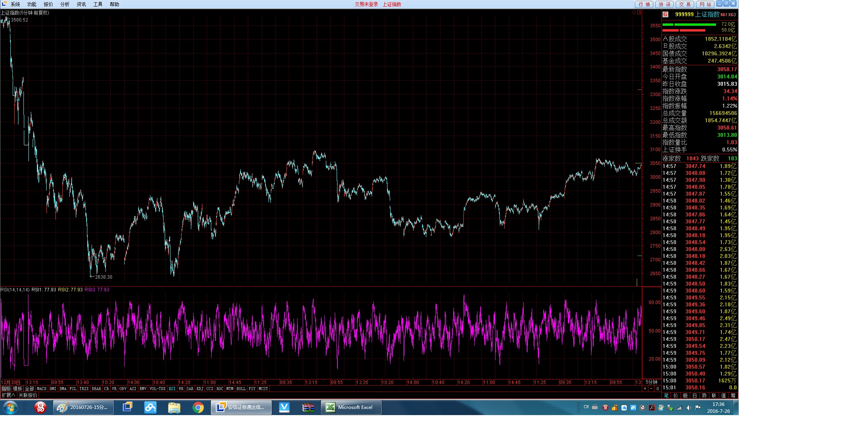The height and width of the screenshot is (437, 868).
Task: Switch indicator to BOLL
Action: [241, 389]
